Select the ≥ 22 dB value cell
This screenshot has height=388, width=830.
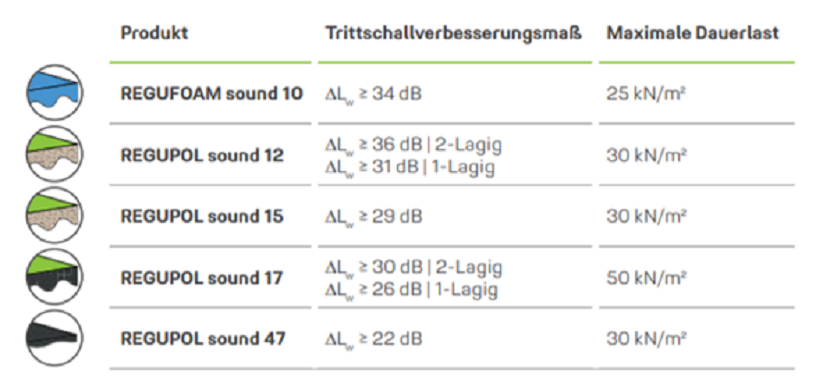[374, 339]
